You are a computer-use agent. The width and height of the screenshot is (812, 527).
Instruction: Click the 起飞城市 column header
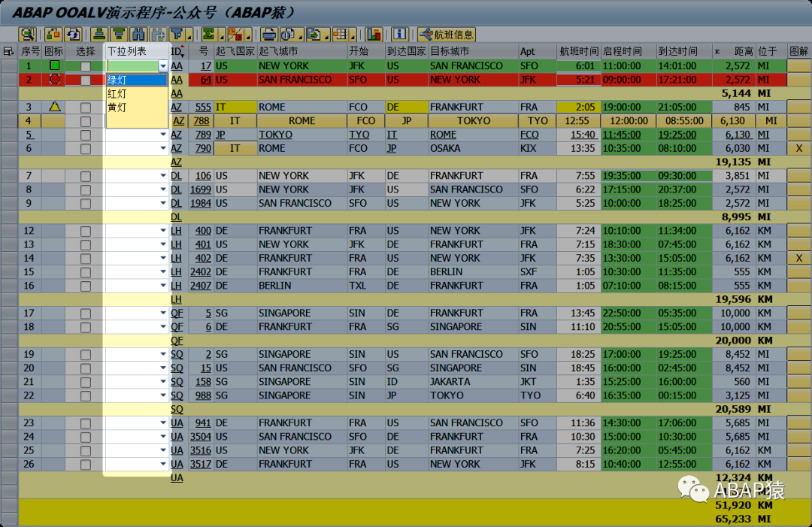pos(302,51)
